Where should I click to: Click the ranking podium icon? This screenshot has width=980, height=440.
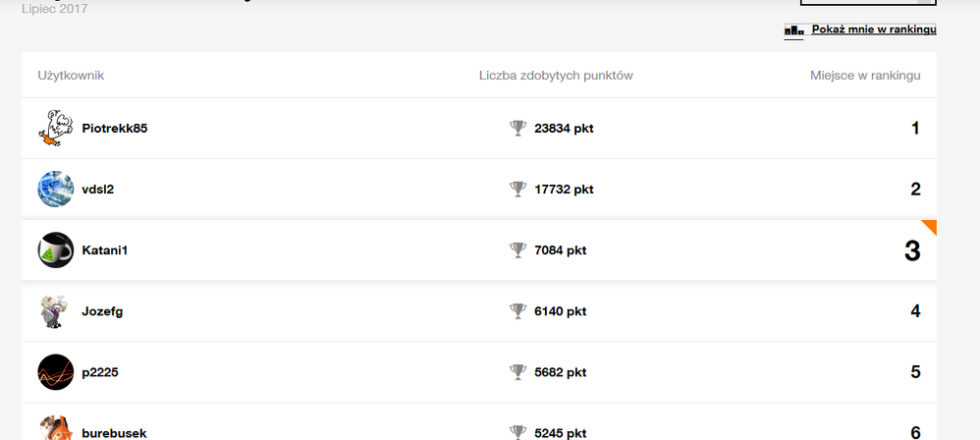[x=794, y=30]
